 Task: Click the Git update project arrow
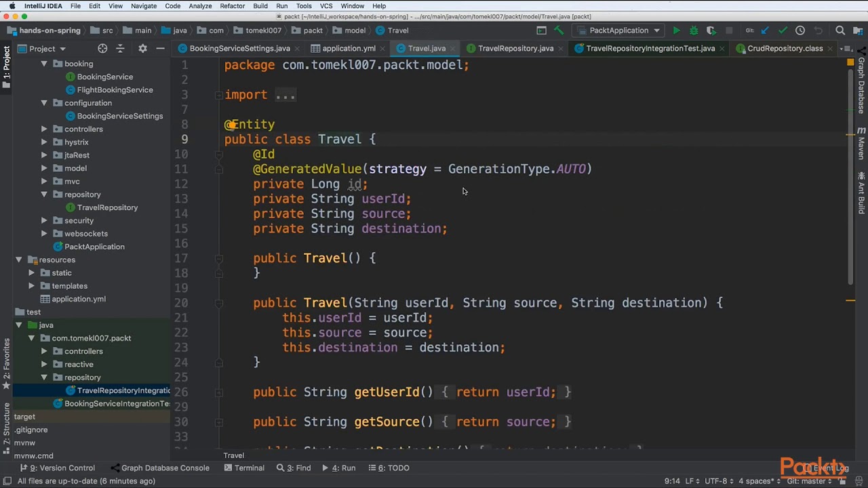(766, 30)
